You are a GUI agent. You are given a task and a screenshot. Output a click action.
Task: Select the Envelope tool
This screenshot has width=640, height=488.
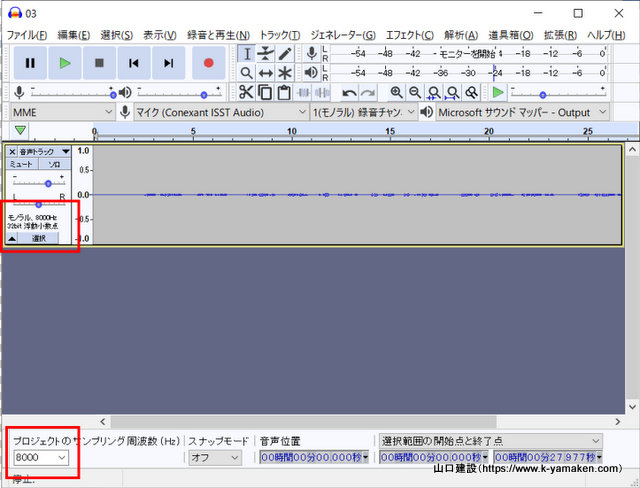click(x=266, y=53)
